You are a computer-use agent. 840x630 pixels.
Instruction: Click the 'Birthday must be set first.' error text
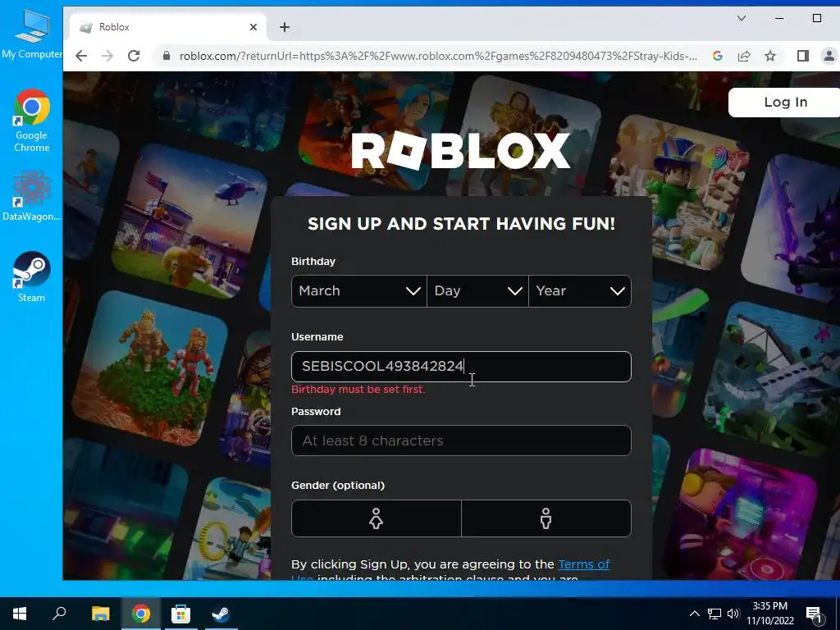point(358,390)
